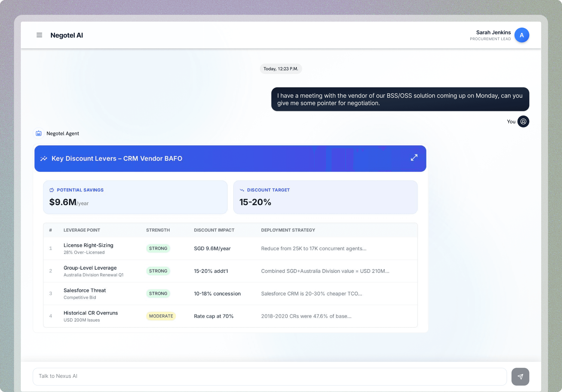Open the hamburger navigation menu

39,35
